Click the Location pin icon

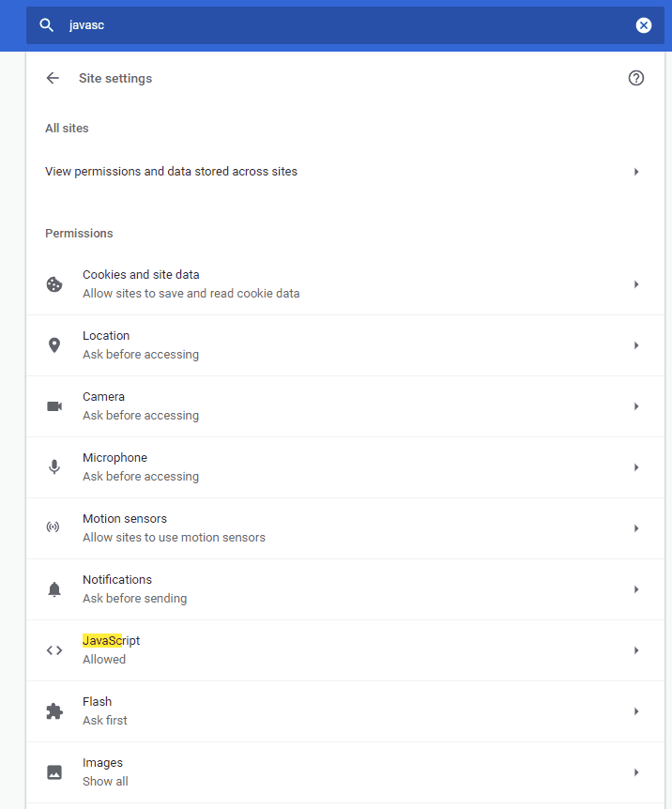tap(54, 345)
